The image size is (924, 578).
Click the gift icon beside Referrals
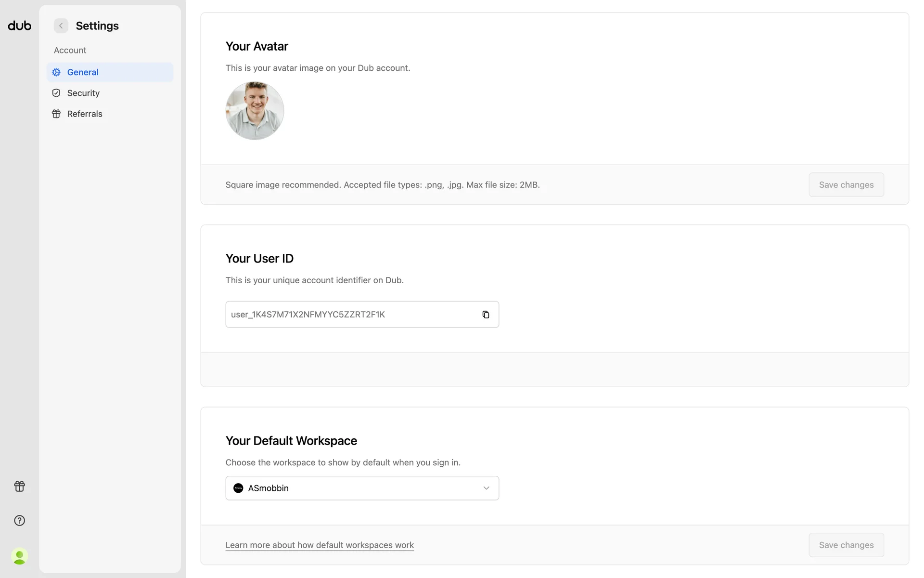(56, 114)
